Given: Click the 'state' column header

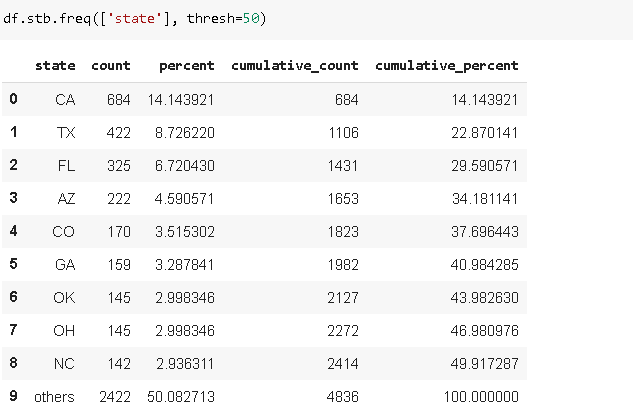Looking at the screenshot, I should click(x=55, y=66).
